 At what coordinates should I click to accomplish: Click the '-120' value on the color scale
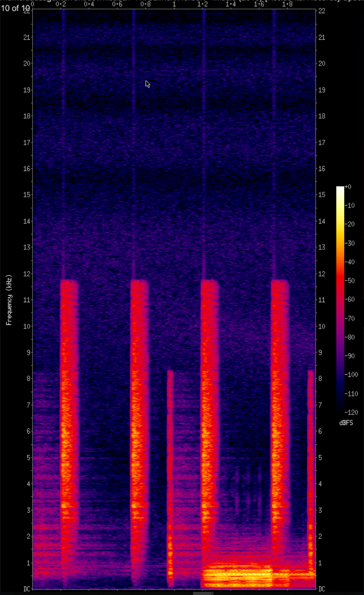pyautogui.click(x=350, y=413)
